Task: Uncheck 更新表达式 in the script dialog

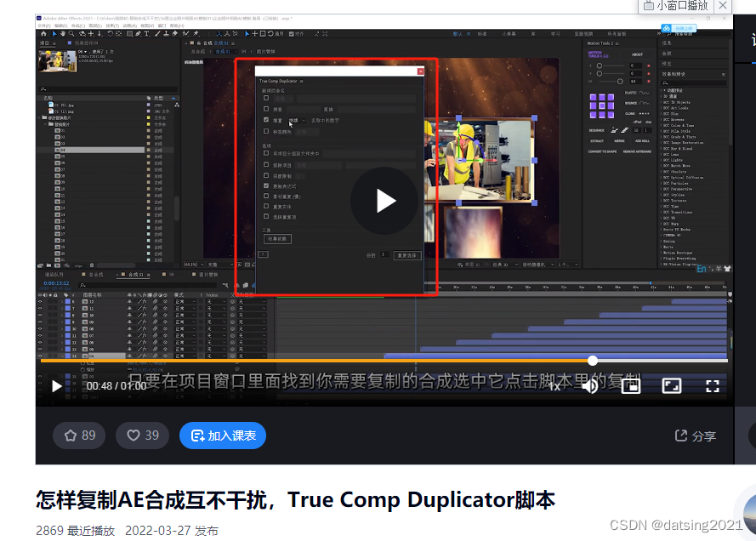Action: 266,186
